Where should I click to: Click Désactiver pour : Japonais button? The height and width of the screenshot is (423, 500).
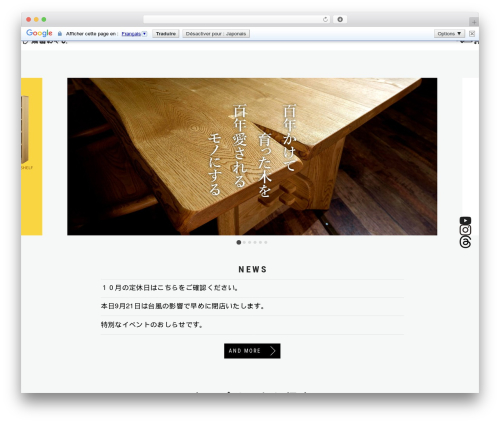click(x=216, y=34)
